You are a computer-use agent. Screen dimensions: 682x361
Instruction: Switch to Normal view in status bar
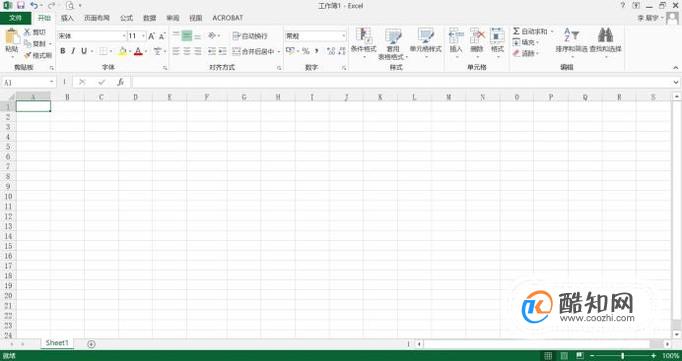tap(548, 356)
